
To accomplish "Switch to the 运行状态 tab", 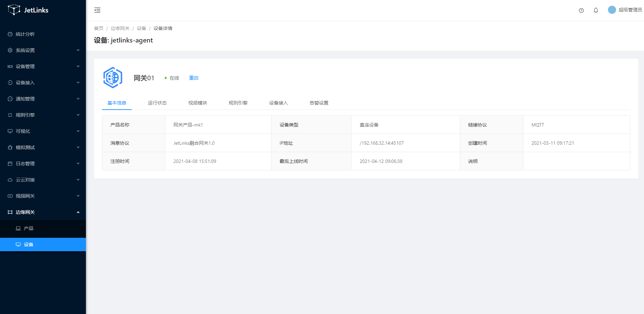I will tap(157, 103).
